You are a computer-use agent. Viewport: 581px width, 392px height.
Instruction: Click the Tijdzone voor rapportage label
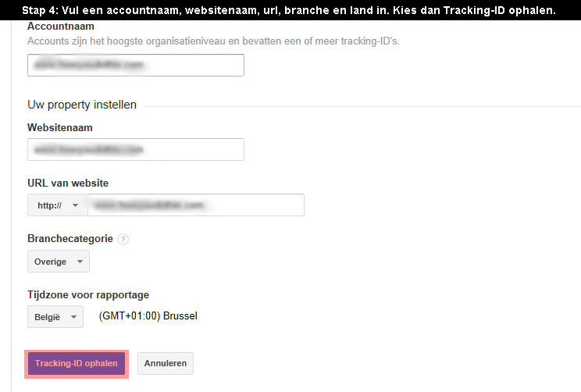[x=88, y=294]
